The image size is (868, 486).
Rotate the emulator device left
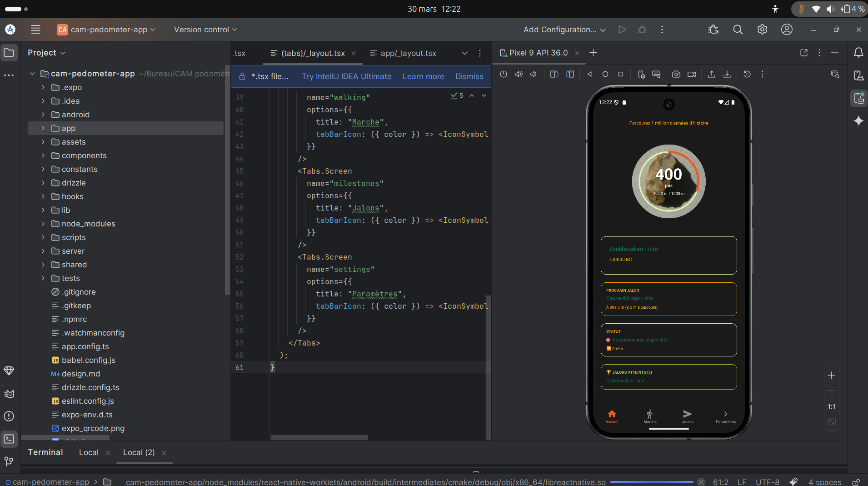click(554, 74)
